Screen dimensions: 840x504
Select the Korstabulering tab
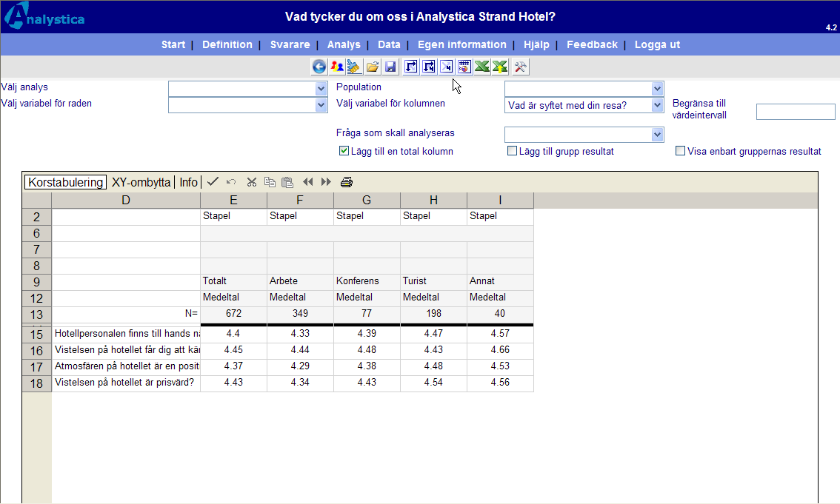click(65, 182)
